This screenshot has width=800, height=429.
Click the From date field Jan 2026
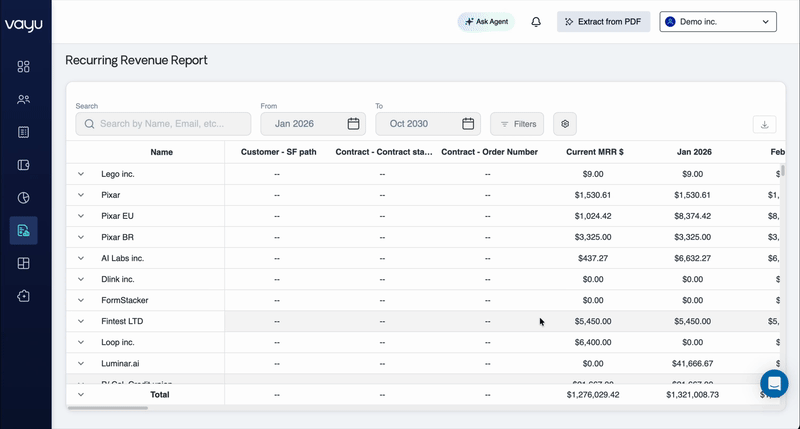click(x=313, y=124)
